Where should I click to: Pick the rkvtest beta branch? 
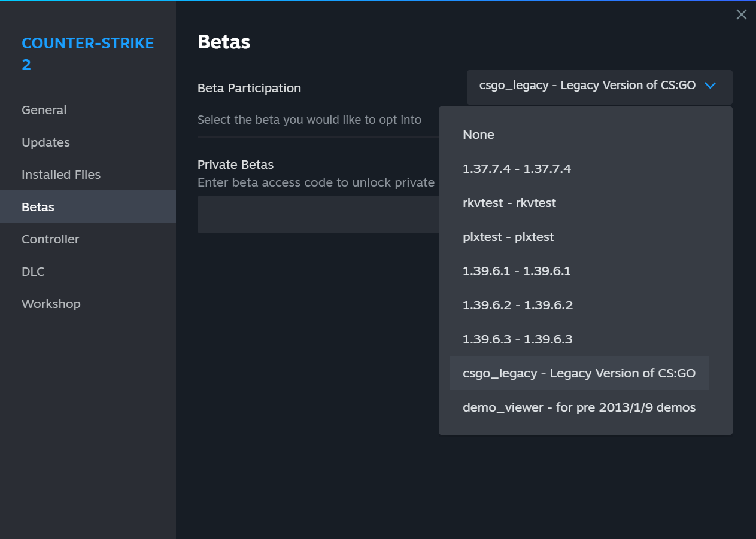(509, 203)
